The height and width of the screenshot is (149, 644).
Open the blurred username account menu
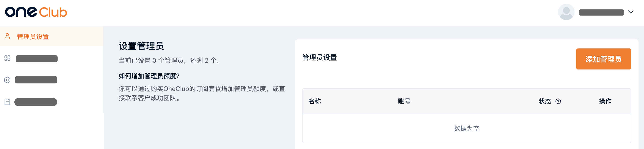[x=601, y=12]
